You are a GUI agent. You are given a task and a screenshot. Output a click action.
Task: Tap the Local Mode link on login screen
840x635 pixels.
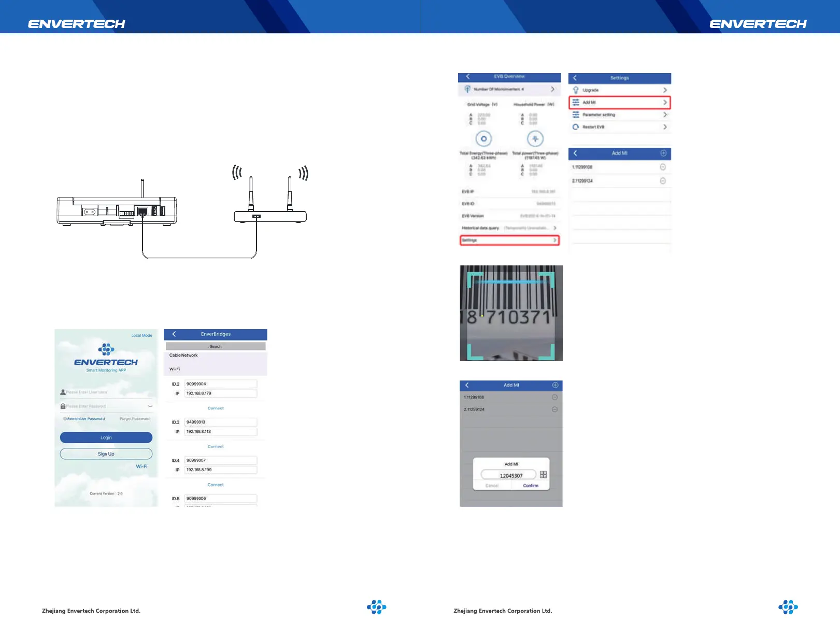point(141,335)
